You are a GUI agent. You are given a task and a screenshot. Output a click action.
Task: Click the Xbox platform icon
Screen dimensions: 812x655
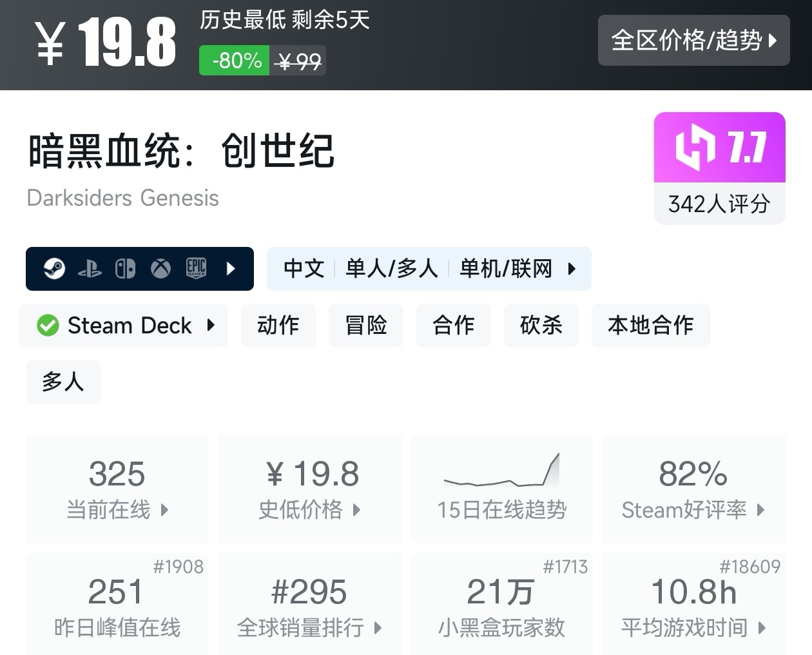pos(160,268)
